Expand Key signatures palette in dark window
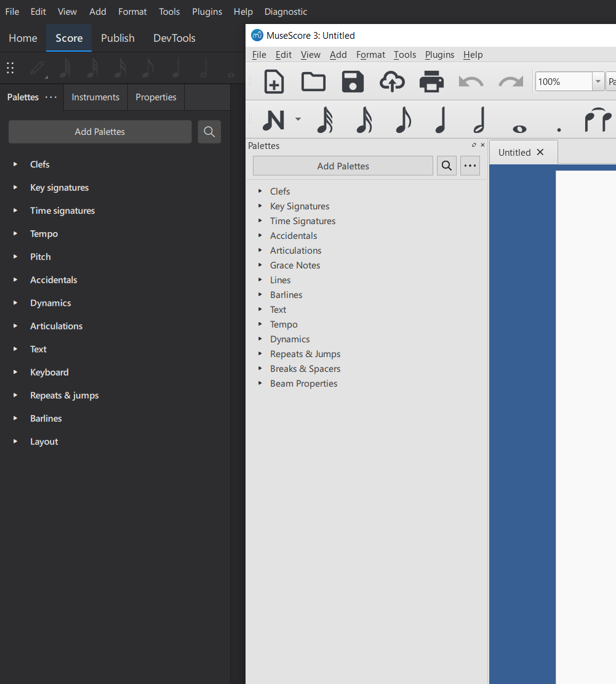Viewport: 616px width, 684px height. click(15, 187)
